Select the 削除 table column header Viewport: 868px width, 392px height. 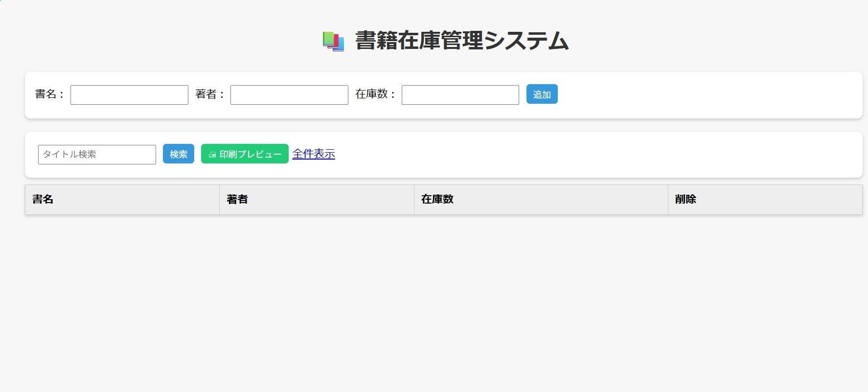click(x=685, y=199)
